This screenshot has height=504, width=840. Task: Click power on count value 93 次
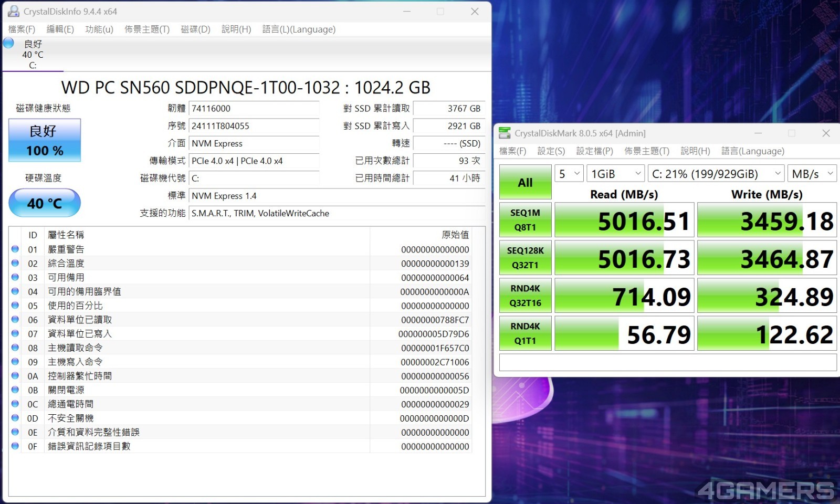449,161
